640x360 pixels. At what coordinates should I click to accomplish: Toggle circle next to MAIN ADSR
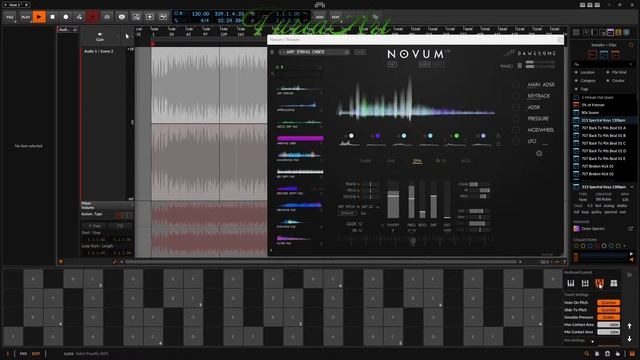pyautogui.click(x=516, y=84)
